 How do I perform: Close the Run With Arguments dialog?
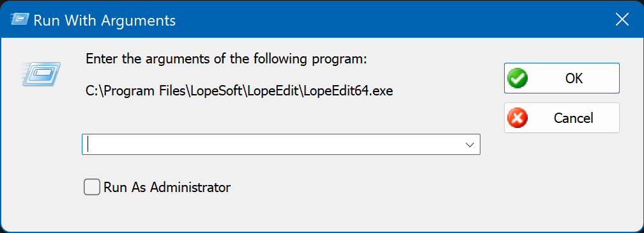click(622, 19)
